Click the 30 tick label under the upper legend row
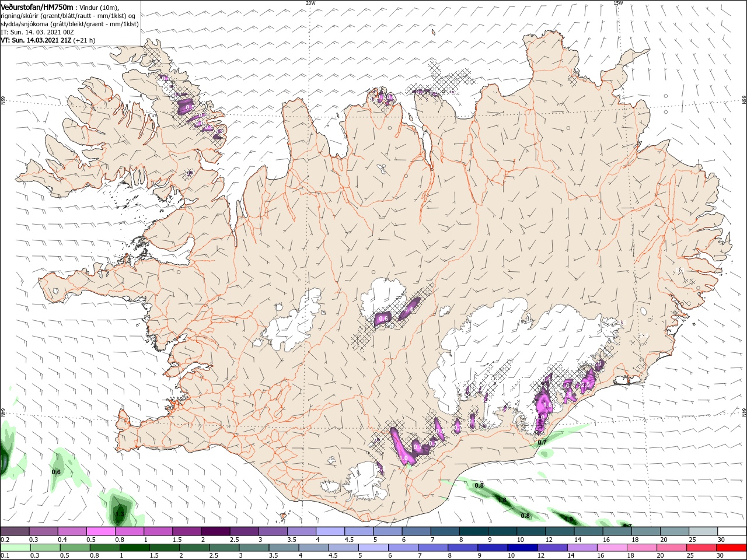This screenshot has width=747, height=560. [721, 540]
